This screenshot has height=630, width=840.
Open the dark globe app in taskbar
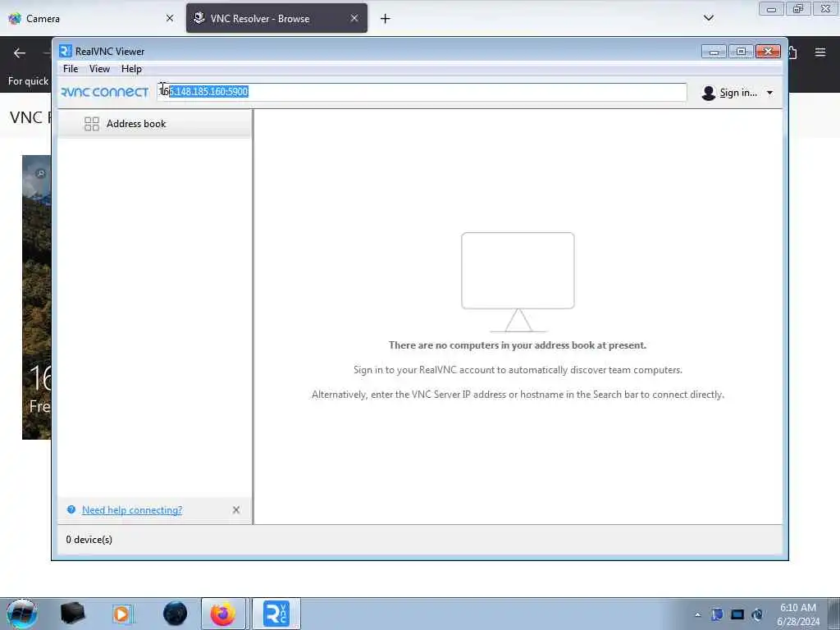pos(176,614)
